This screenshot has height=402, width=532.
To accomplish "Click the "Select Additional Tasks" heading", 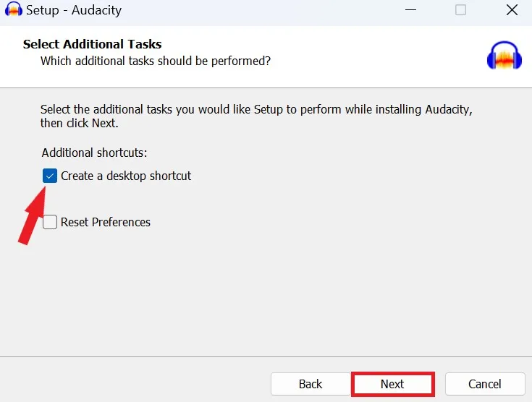I will click(x=93, y=44).
